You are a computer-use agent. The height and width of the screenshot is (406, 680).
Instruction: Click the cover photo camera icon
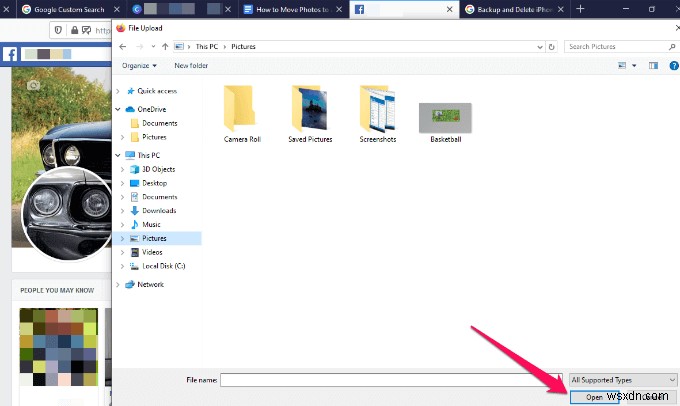[x=33, y=85]
